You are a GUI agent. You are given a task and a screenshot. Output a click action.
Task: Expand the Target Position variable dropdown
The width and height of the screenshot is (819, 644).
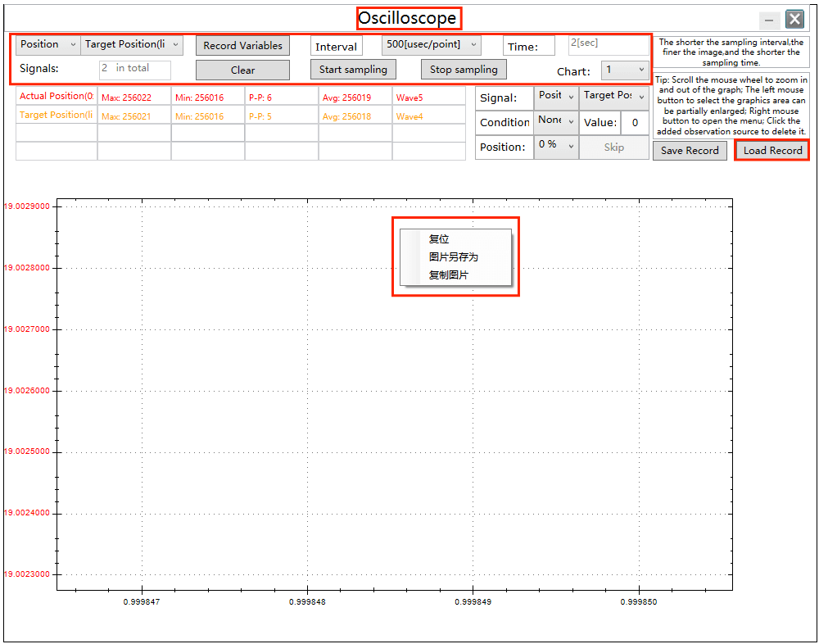[x=132, y=45]
